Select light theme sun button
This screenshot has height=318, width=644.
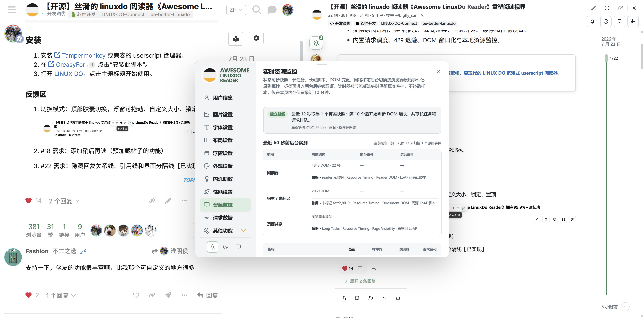[212, 247]
